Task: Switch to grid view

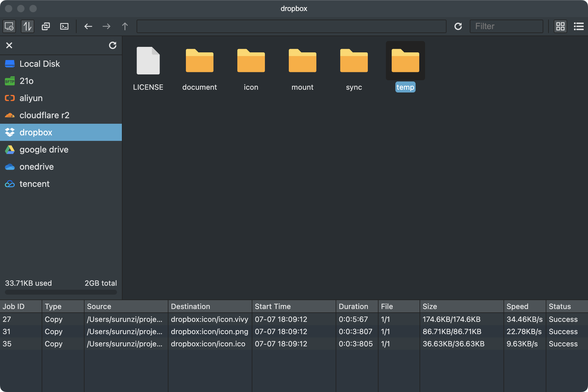Action: [x=560, y=26]
